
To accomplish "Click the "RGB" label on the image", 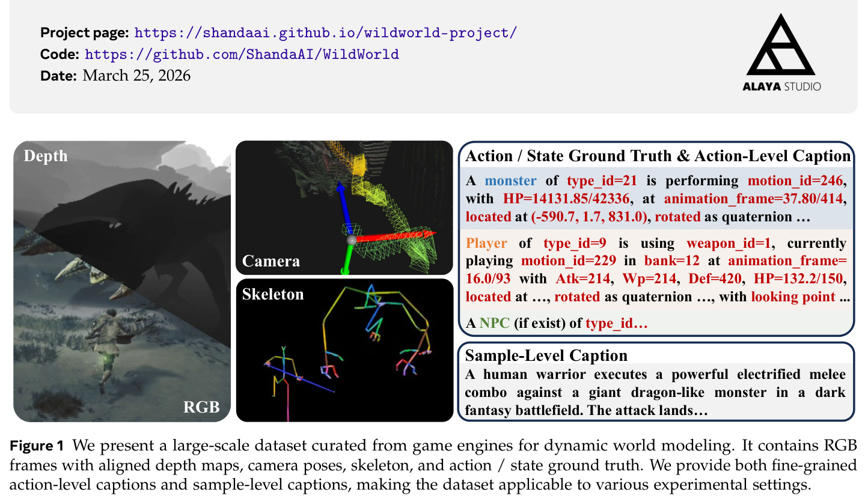I will [x=201, y=408].
